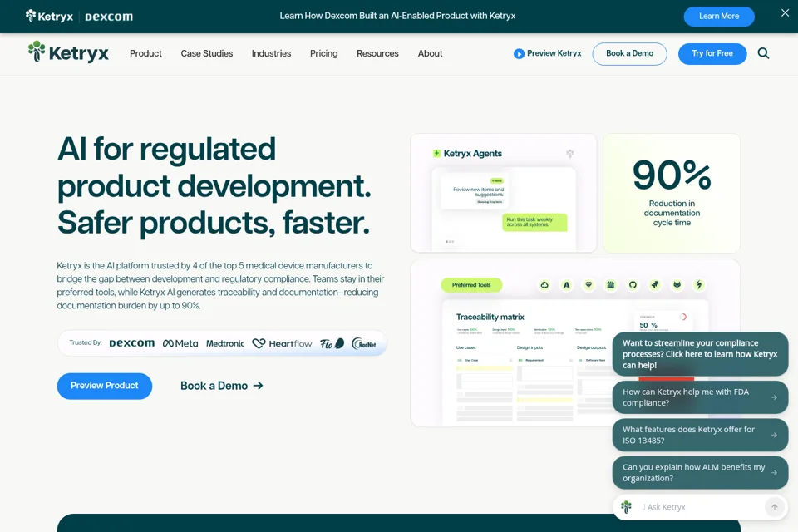The image size is (798, 532).
Task: Open the Case Studies menu item
Action: pyautogui.click(x=207, y=53)
